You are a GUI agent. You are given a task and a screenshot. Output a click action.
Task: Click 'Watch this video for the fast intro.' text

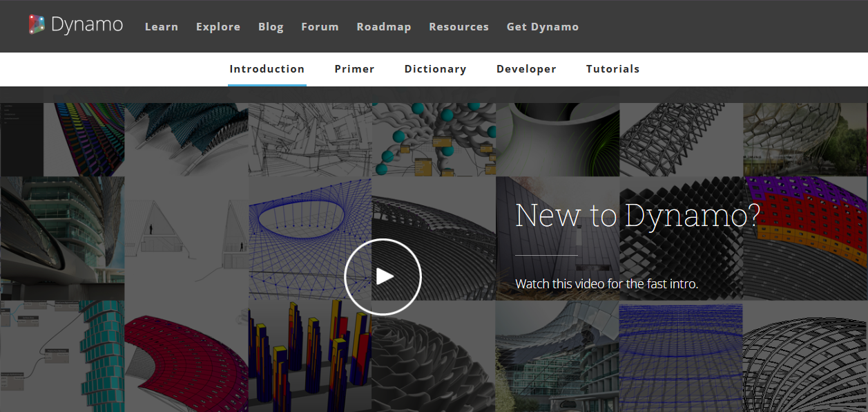[x=607, y=284]
